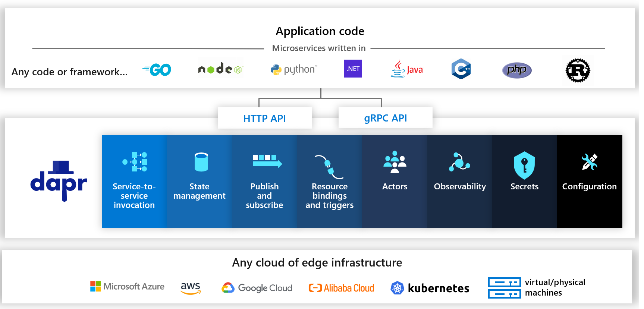The width and height of the screenshot is (644, 309).
Task: Click the Go language logo
Action: tap(157, 70)
